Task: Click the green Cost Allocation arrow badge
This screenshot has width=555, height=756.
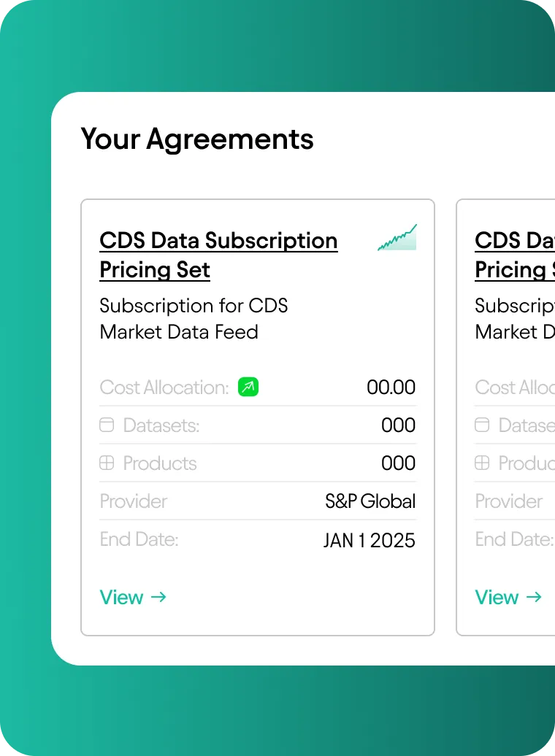Action: pyautogui.click(x=248, y=387)
